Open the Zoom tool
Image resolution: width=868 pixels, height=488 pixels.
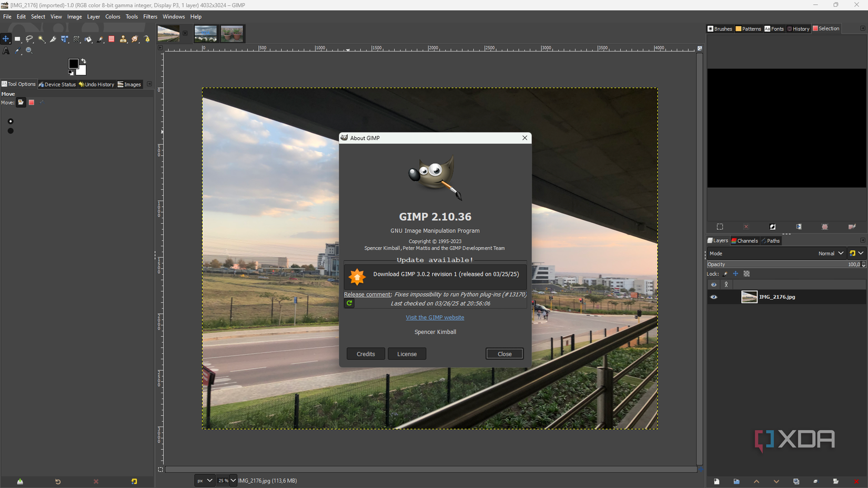point(29,51)
